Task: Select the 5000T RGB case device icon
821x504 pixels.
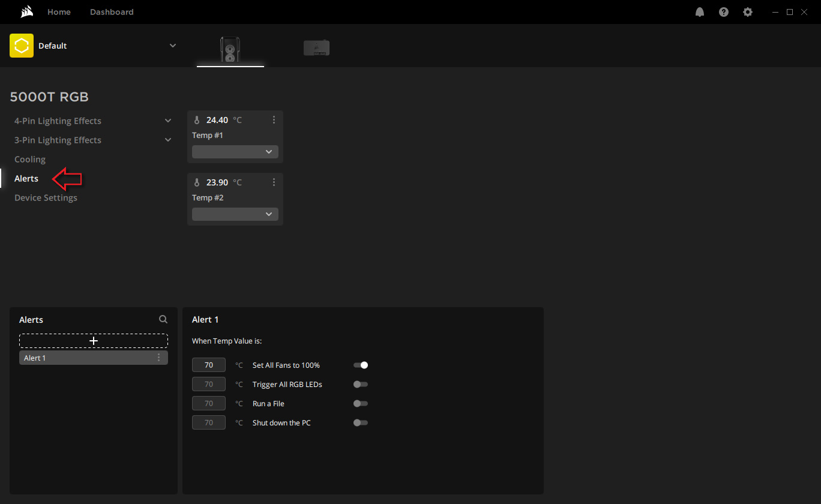Action: coord(230,49)
